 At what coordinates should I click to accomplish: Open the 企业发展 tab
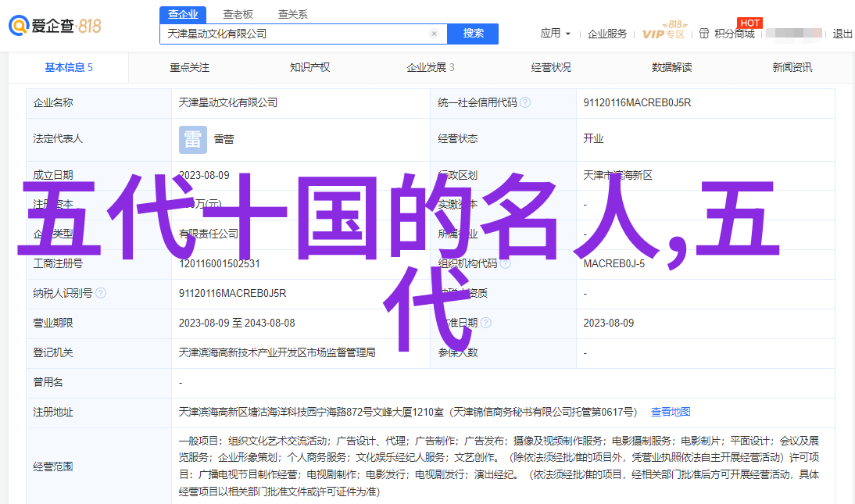tap(430, 68)
